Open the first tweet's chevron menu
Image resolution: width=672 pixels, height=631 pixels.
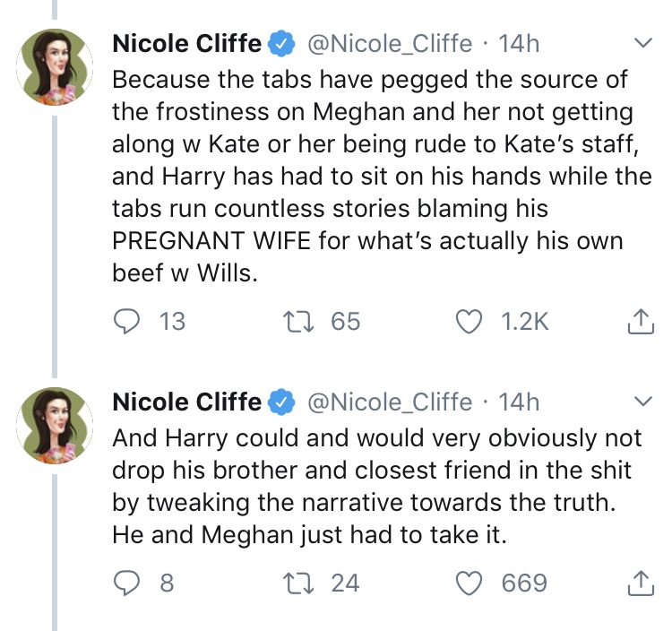(x=643, y=43)
